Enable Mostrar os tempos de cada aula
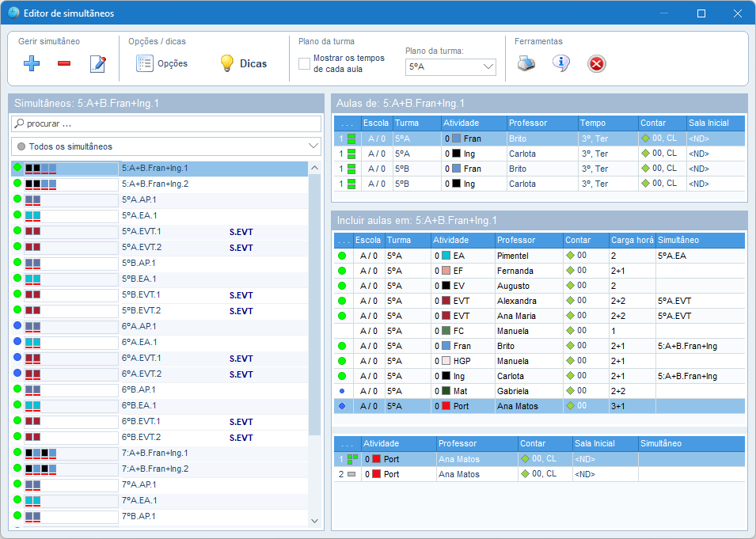This screenshot has width=756, height=539. [x=304, y=63]
